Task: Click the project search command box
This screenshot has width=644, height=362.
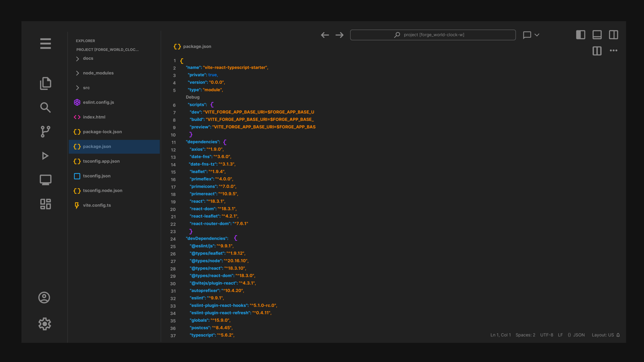Action: [x=433, y=35]
